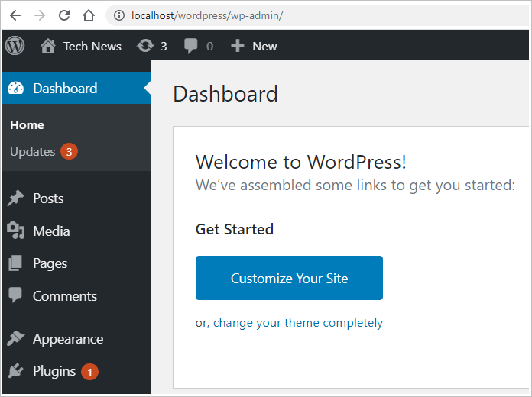
Task: Open the New content menu
Action: tap(264, 46)
